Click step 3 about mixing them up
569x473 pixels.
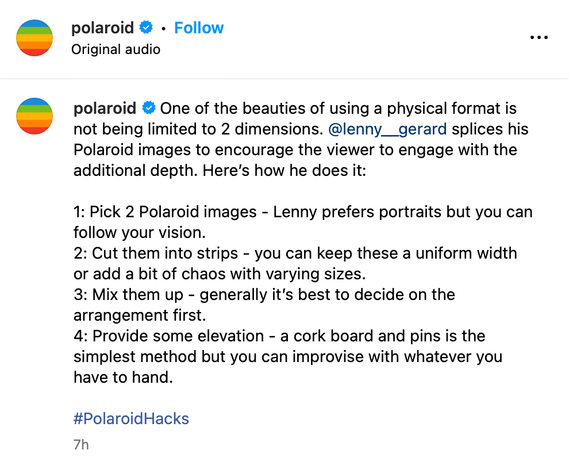tap(264, 305)
